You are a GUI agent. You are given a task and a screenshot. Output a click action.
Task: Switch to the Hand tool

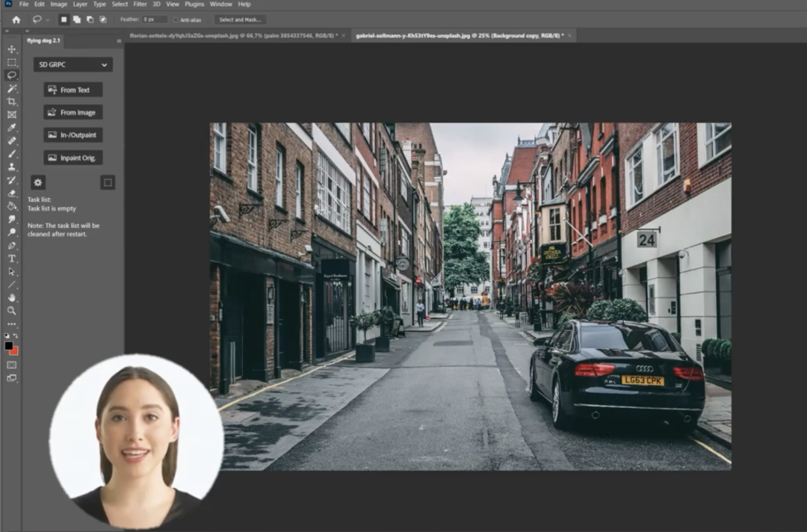point(12,297)
